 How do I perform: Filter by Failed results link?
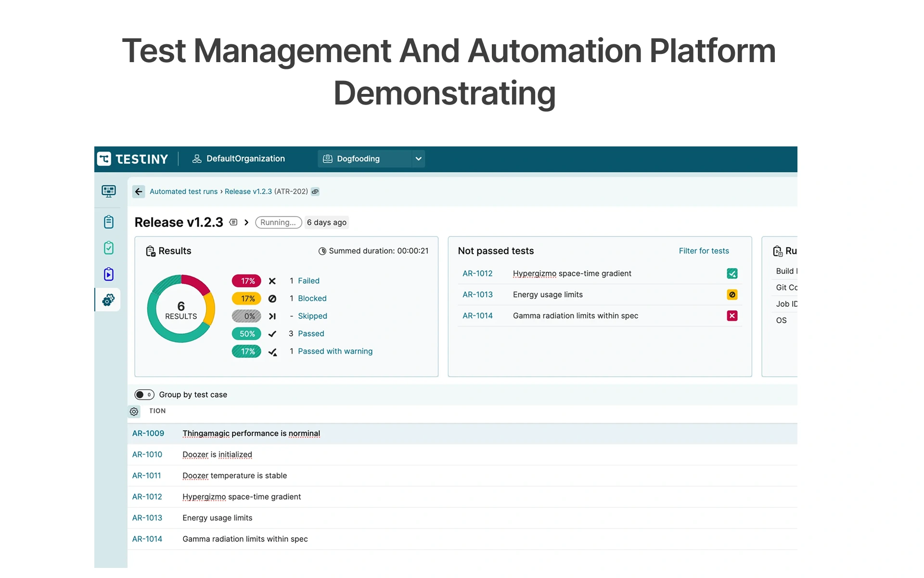pyautogui.click(x=308, y=281)
